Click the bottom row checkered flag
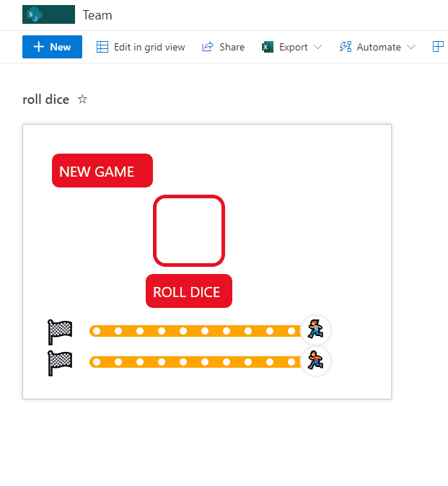Image resolution: width=448 pixels, height=486 pixels. [60, 363]
